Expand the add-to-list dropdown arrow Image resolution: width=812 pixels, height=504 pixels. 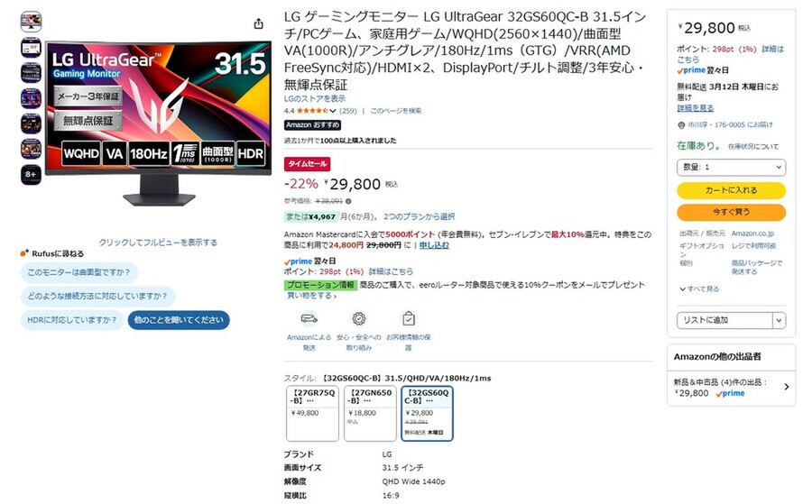[x=779, y=321]
